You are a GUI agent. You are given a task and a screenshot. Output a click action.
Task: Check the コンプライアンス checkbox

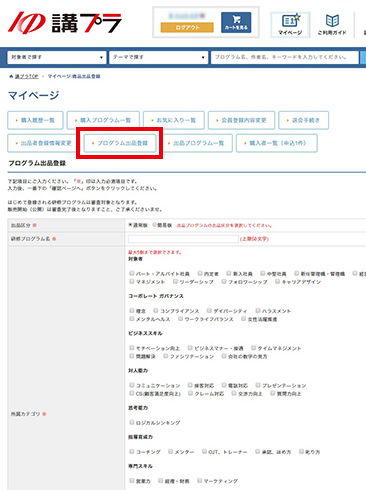pyautogui.click(x=156, y=311)
